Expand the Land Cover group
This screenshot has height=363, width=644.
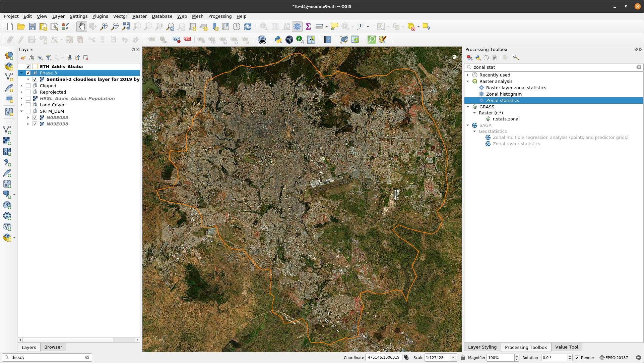[21, 105]
